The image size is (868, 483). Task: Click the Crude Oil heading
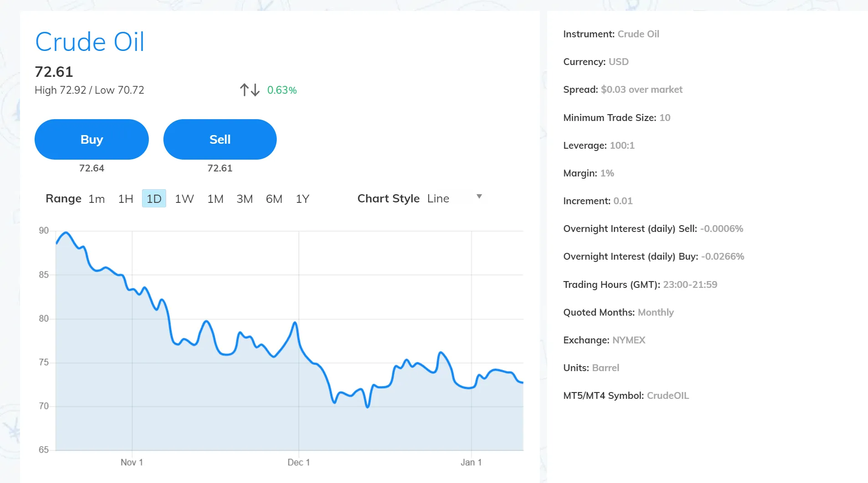tap(90, 42)
